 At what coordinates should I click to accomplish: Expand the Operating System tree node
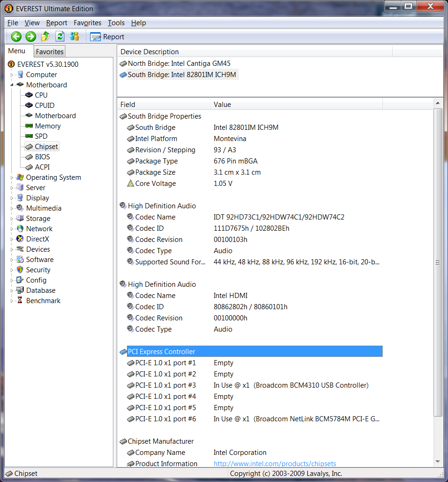click(x=12, y=177)
